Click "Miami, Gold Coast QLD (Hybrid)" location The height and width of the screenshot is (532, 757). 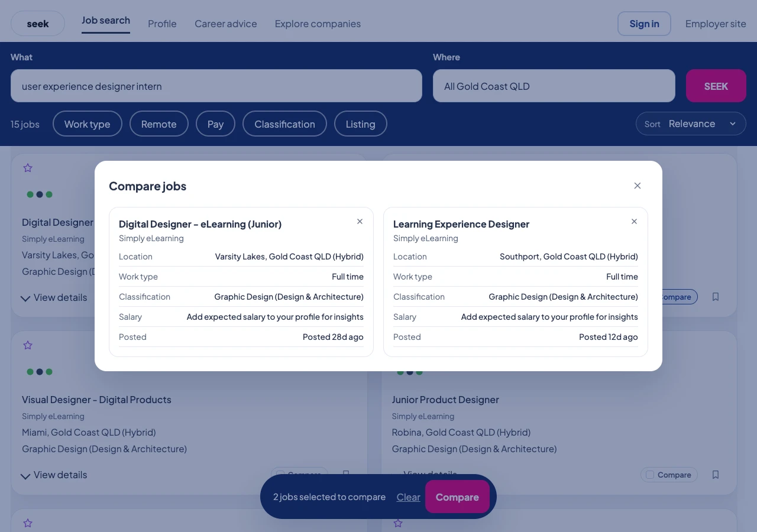coord(89,432)
